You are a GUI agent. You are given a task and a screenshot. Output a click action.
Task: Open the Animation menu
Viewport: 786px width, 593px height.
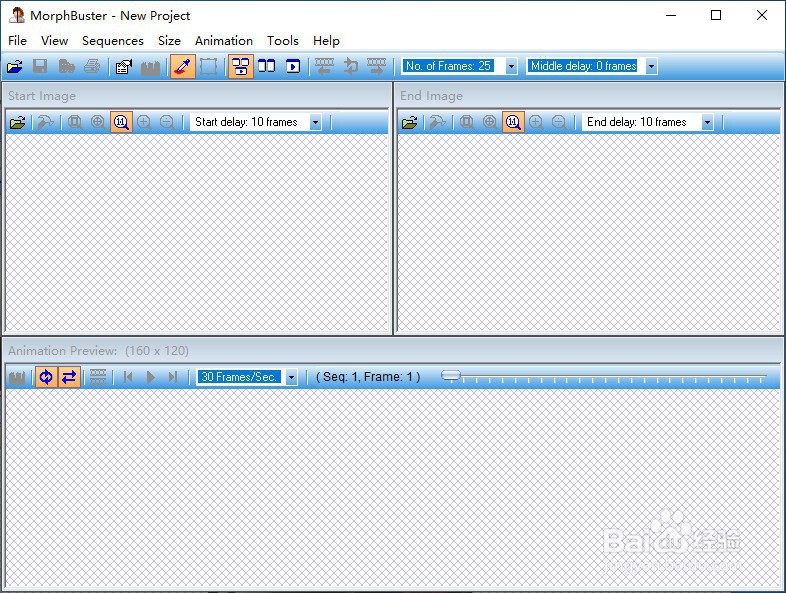224,41
